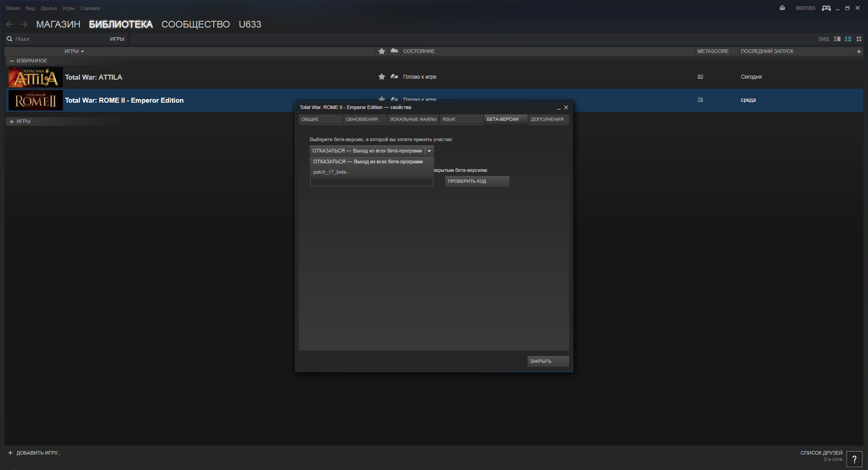Sort by ИГРЫ column header

[x=74, y=52]
